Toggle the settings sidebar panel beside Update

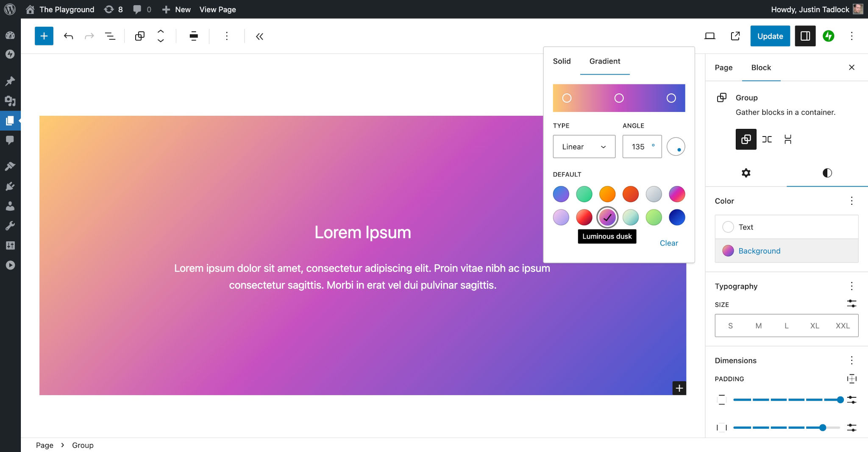(x=805, y=36)
